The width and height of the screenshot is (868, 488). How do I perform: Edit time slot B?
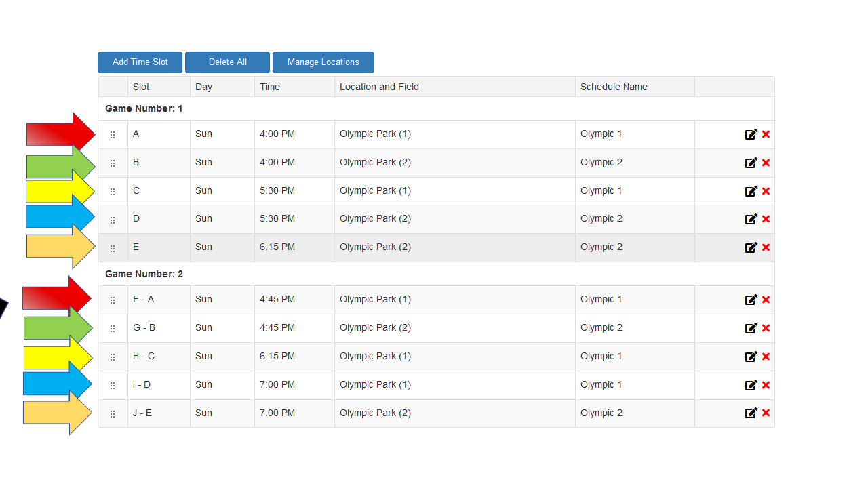(751, 163)
